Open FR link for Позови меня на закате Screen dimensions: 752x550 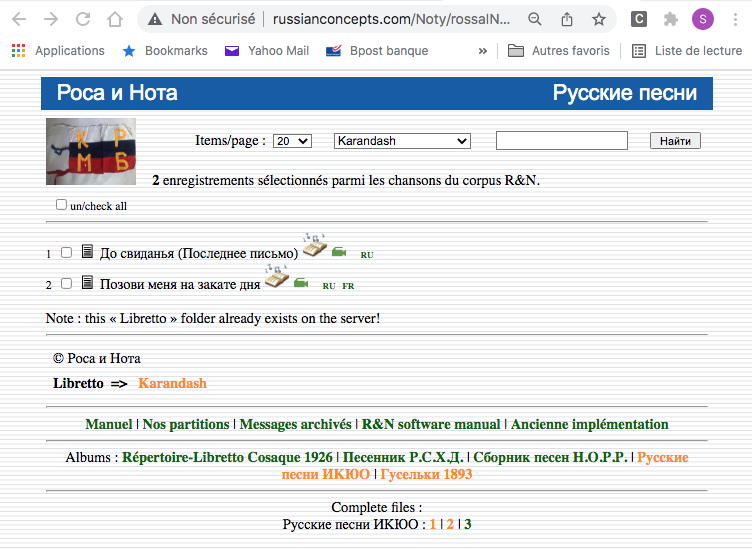(348, 286)
